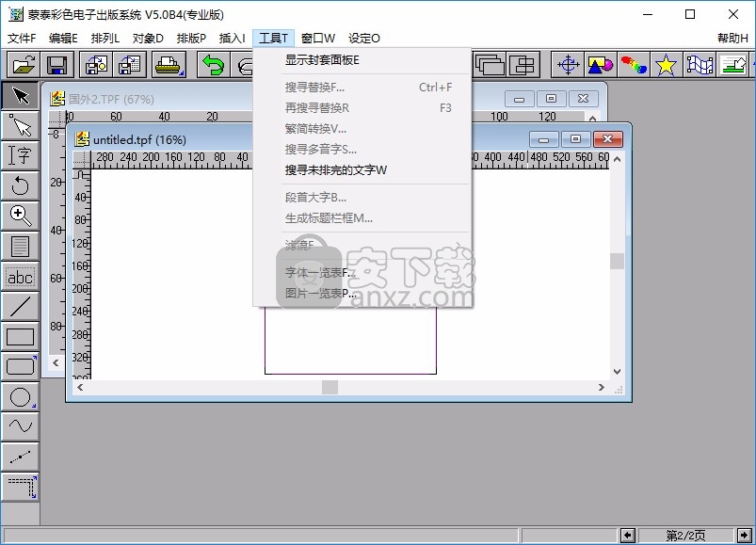
Task: Click scroll-left arrow in 国外2.TPF window
Action: [56, 362]
